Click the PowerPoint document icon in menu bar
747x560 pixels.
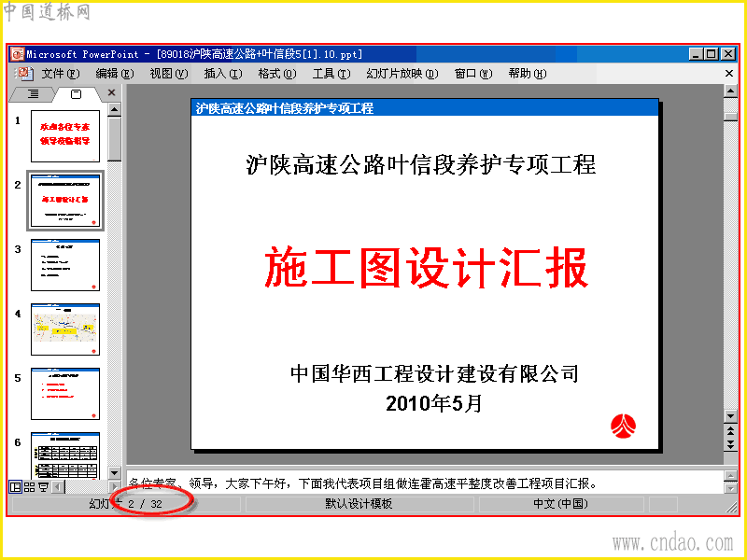point(24,74)
